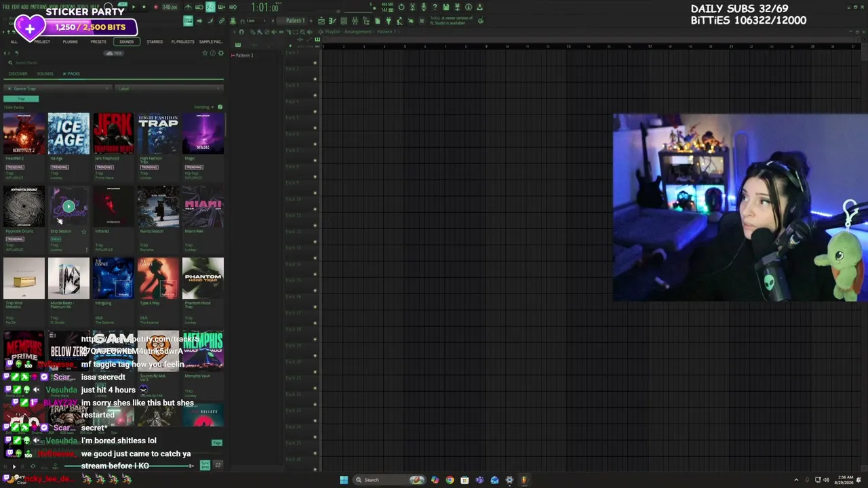Open the taskbar volume speaker icon

(826, 480)
